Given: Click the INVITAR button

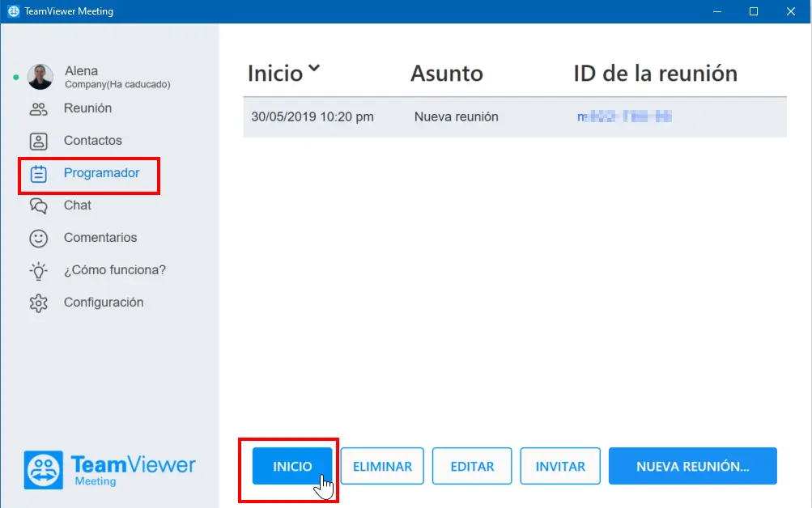Looking at the screenshot, I should [560, 466].
